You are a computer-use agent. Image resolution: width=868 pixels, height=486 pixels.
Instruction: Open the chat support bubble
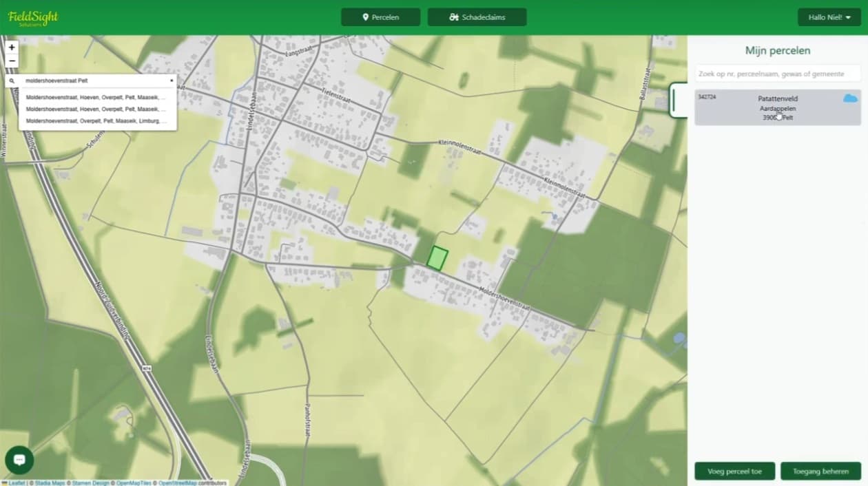pos(19,460)
